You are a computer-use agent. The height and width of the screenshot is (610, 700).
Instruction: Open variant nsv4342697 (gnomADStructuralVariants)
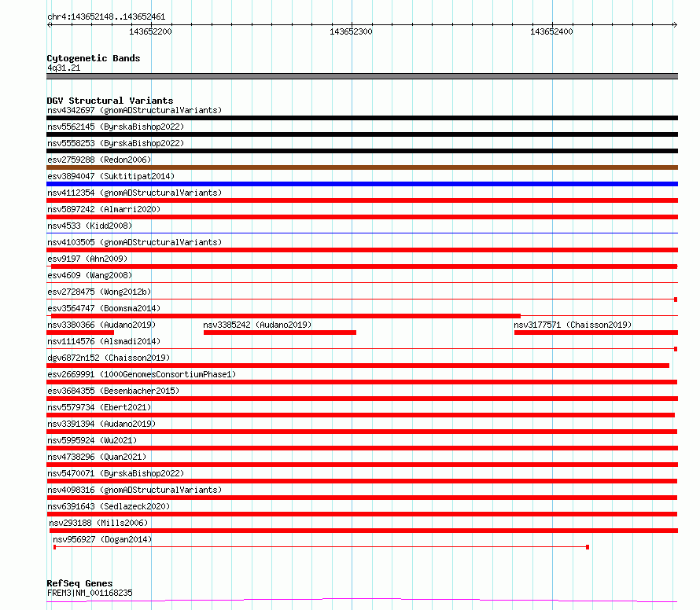pos(134,110)
